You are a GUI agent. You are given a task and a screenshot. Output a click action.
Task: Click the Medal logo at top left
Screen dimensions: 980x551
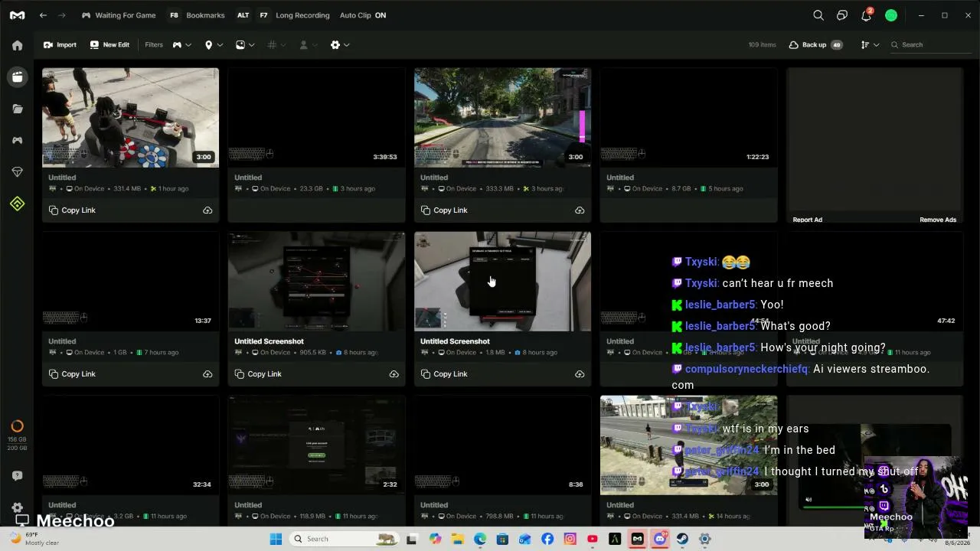17,15
